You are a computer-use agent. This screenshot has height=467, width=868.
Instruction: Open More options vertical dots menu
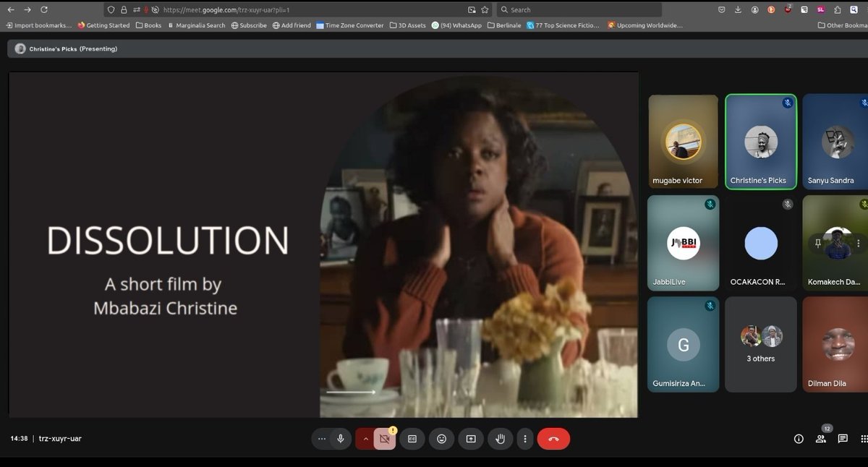point(525,439)
